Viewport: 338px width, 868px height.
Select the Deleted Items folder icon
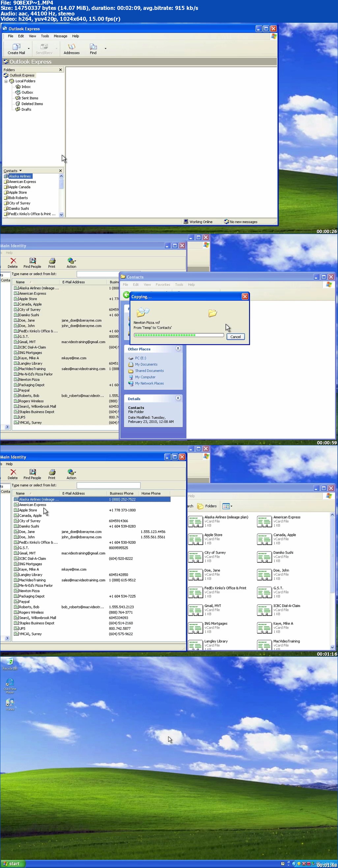pyautogui.click(x=18, y=104)
